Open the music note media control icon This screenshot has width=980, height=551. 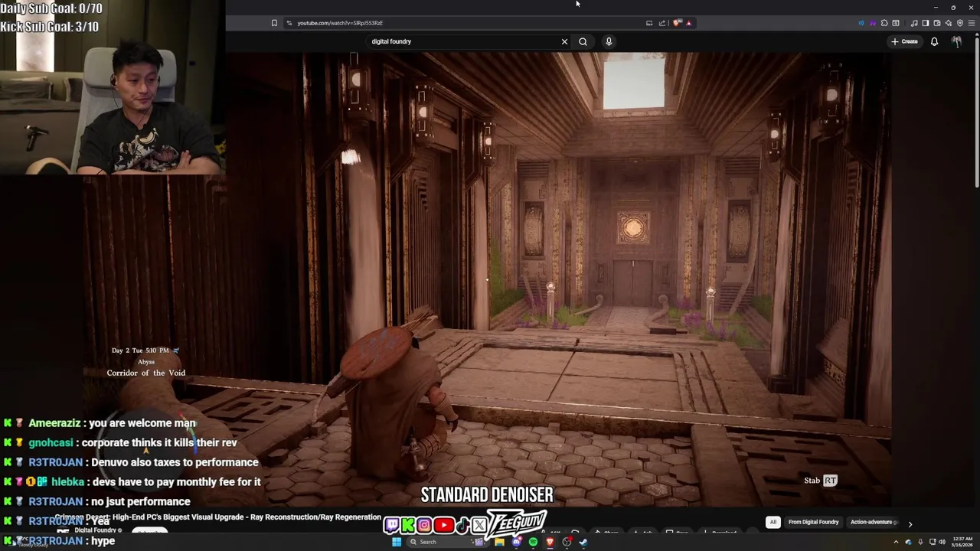[914, 23]
